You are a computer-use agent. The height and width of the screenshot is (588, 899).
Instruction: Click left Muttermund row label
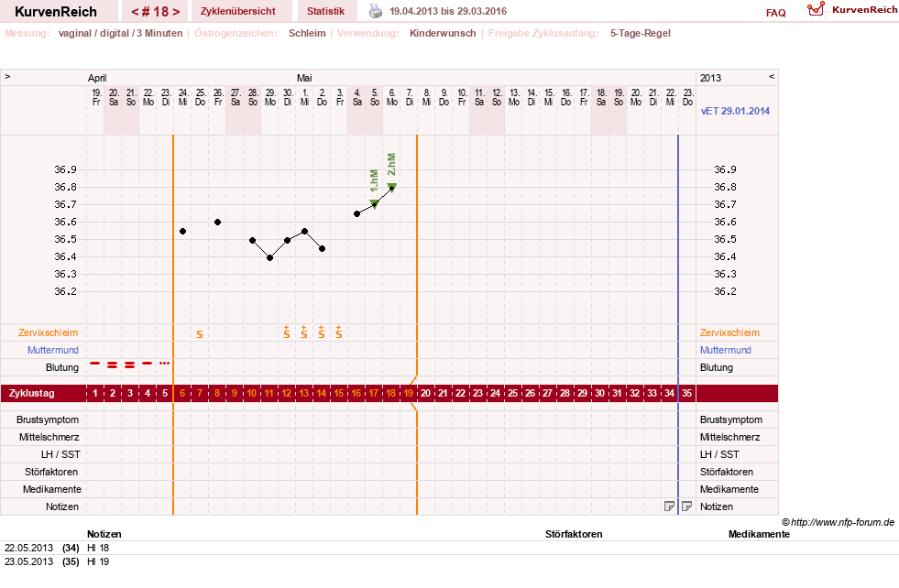tap(53, 350)
